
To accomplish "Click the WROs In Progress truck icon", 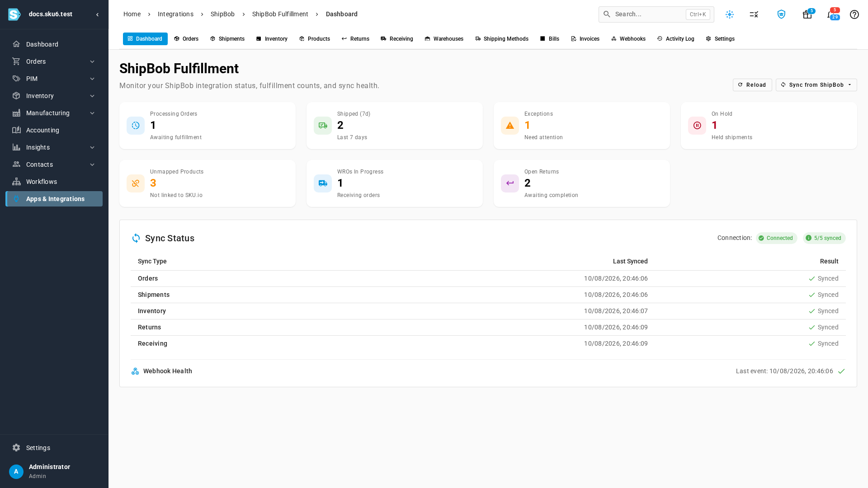I will (323, 183).
